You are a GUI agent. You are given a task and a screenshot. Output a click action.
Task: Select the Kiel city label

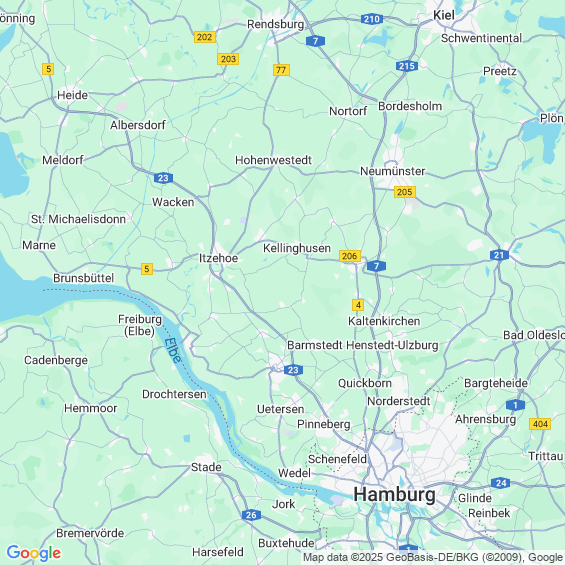pos(444,15)
